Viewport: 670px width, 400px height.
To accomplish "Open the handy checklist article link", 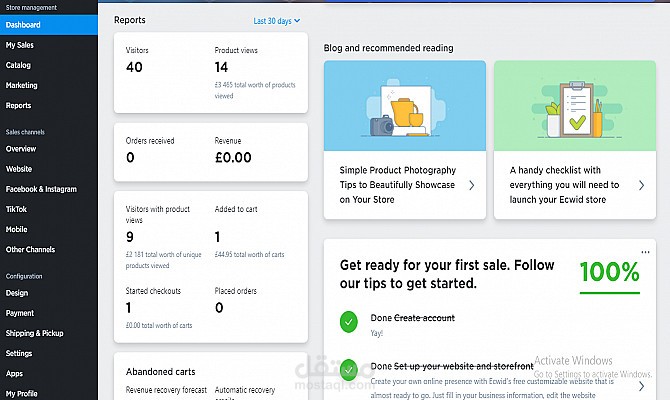I will [562, 185].
